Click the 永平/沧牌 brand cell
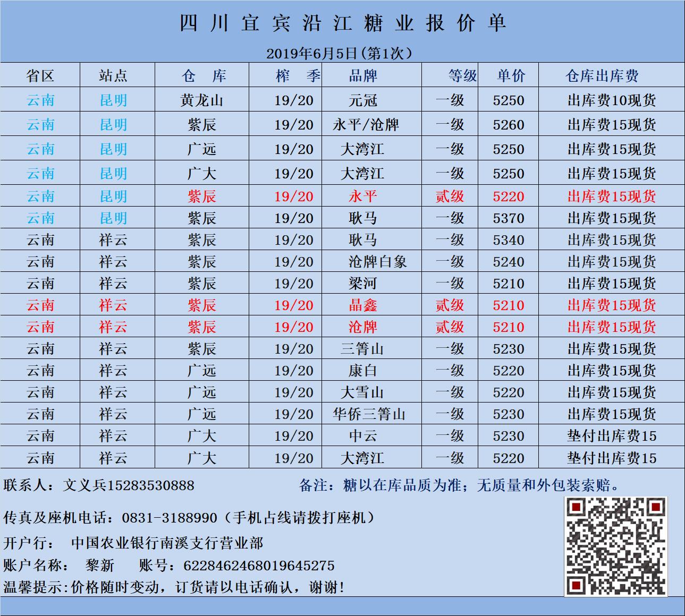Screen dimensions: 685x616 click(x=366, y=125)
